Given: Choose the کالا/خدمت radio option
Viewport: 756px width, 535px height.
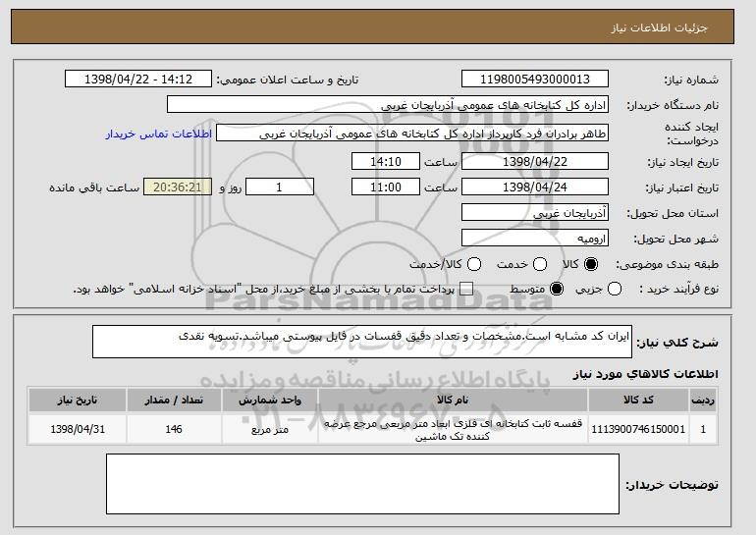Looking at the screenshot, I should (x=474, y=264).
